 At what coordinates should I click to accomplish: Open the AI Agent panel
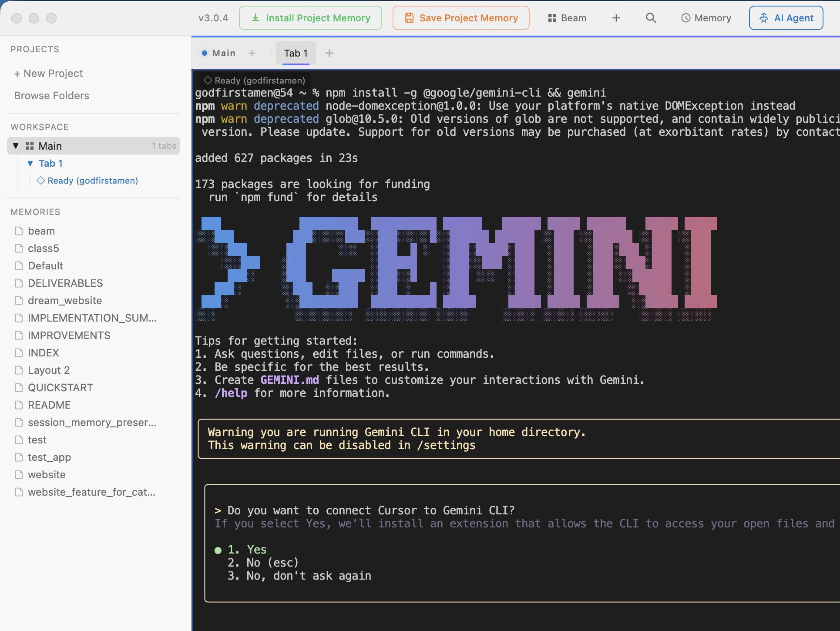pos(786,18)
